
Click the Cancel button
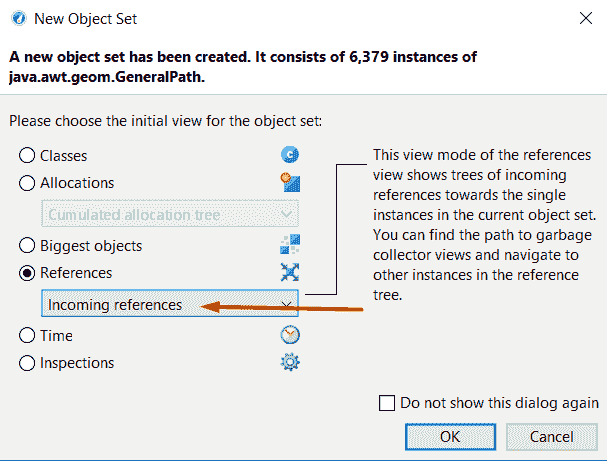[x=551, y=436]
